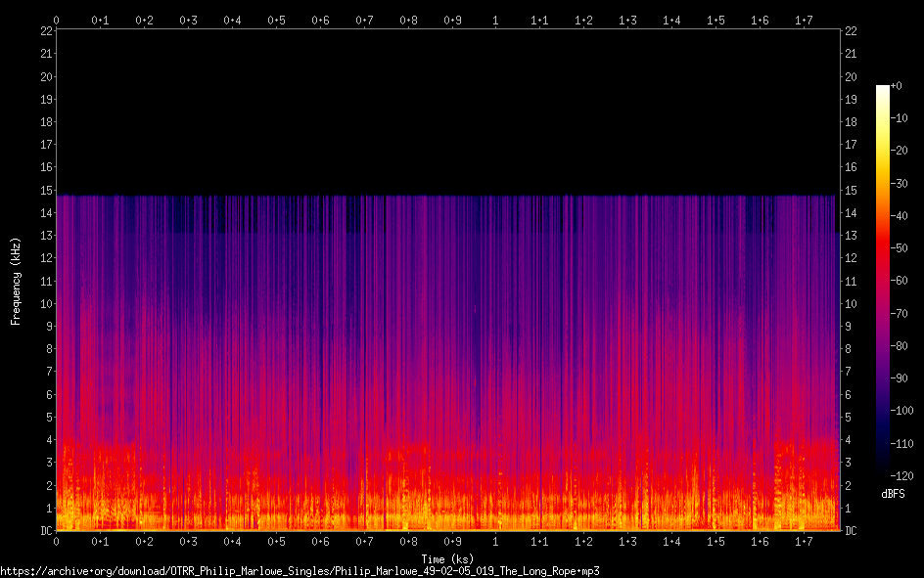Click the color scale bar legend
Image resolution: width=924 pixels, height=578 pixels.
coord(883,284)
